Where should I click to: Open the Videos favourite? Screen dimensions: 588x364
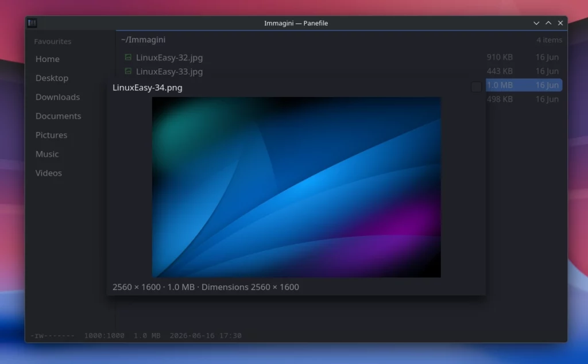[x=48, y=173]
